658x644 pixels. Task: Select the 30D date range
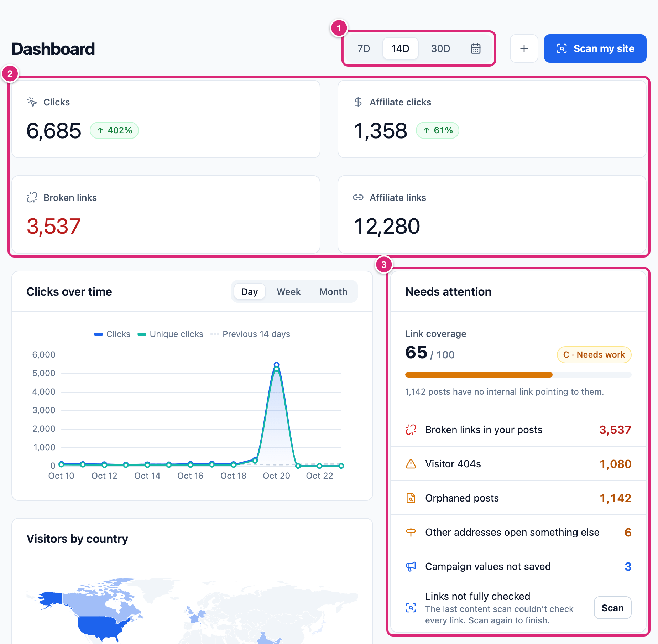coord(440,48)
